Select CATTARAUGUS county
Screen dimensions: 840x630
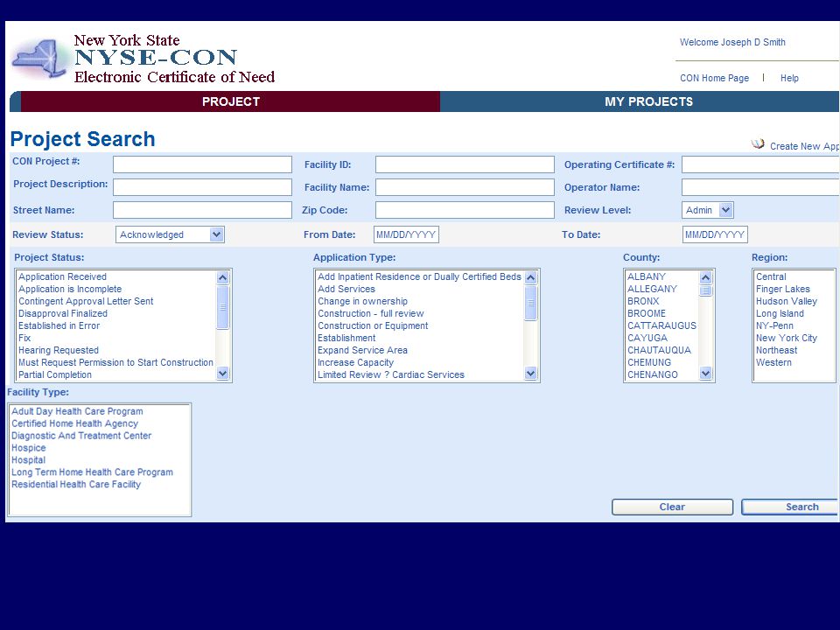[662, 325]
